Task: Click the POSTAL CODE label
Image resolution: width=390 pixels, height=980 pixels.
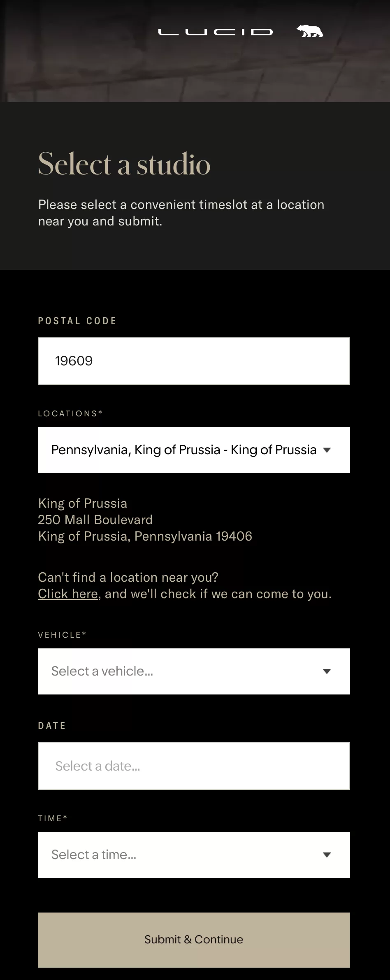Action: 77,321
